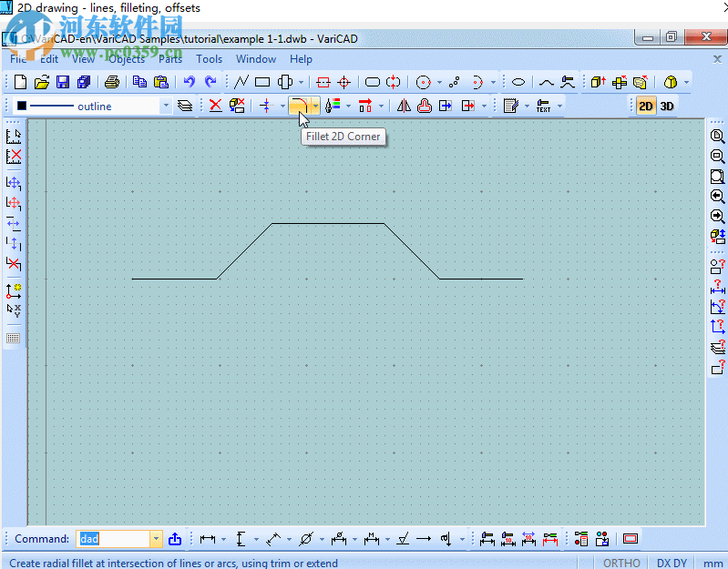Close the document with the gray X
Viewport: 728px width, 569px height.
717,59
